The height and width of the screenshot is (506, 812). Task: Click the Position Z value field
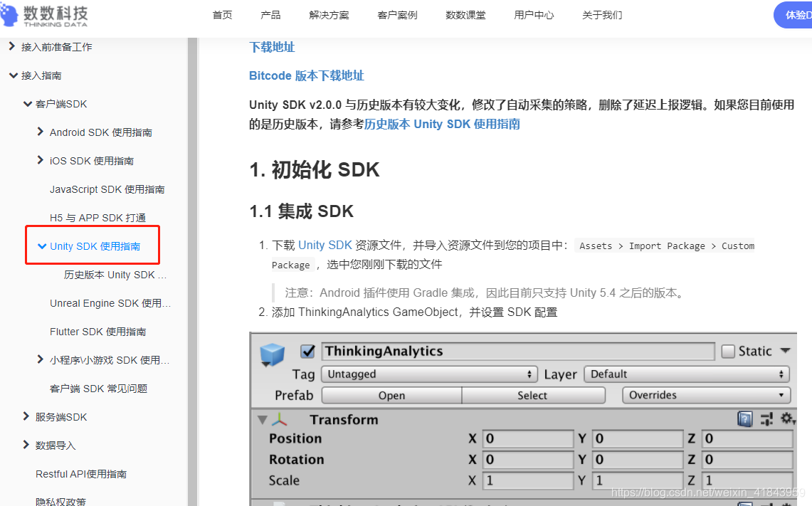[x=747, y=438]
